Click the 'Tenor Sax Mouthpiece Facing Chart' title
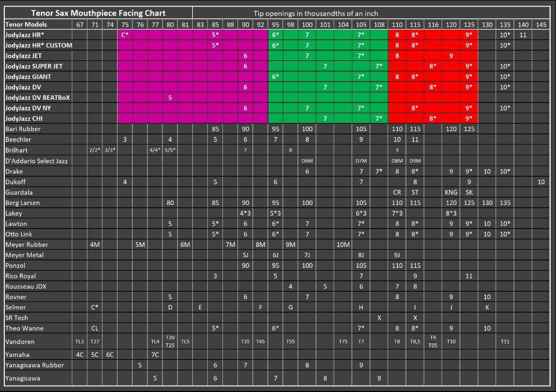Viewport: 556px width, 392px height. tap(98, 13)
